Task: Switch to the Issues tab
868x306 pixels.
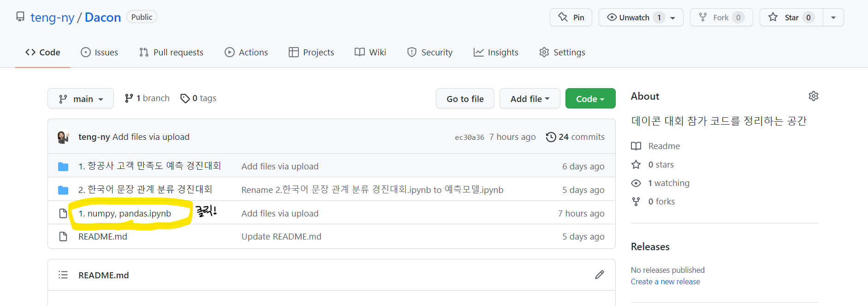Action: pyautogui.click(x=99, y=53)
